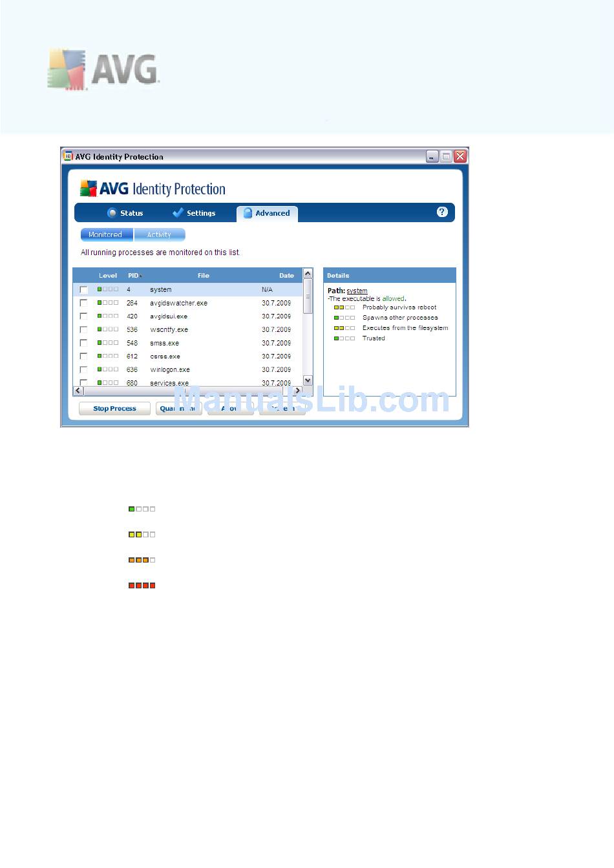Open the Monitored sub-tab
Image resolution: width=614 pixels, height=868 pixels.
tap(106, 234)
